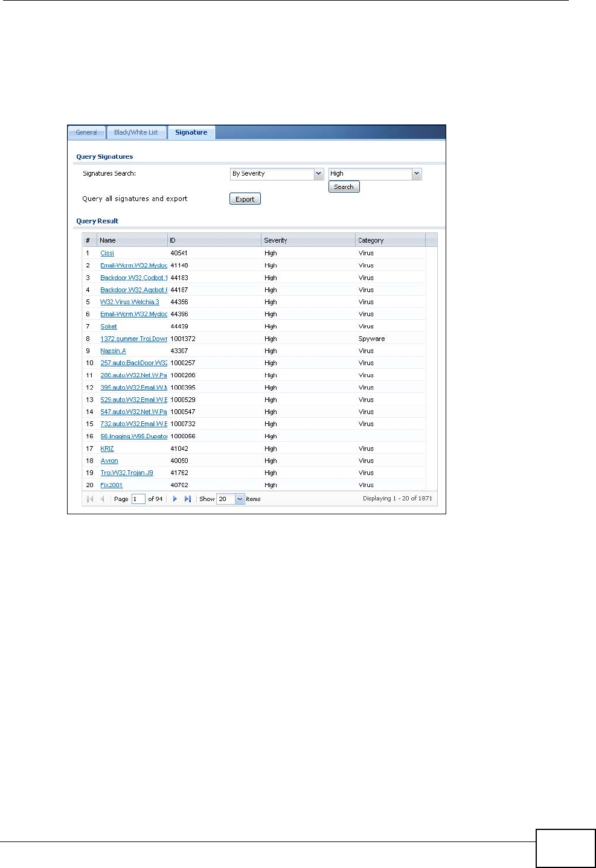Click the # column header
The image size is (596, 868).
89,240
